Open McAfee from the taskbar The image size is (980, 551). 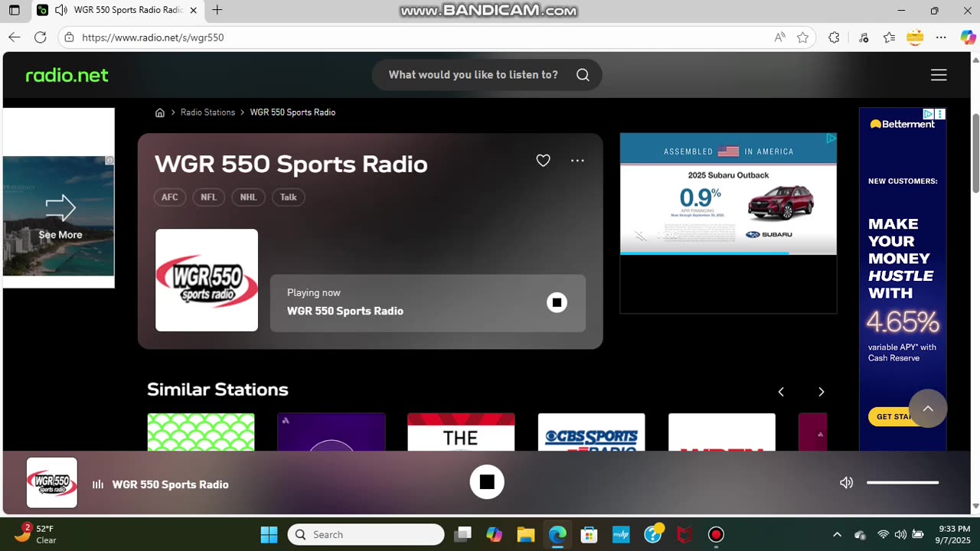coord(684,534)
